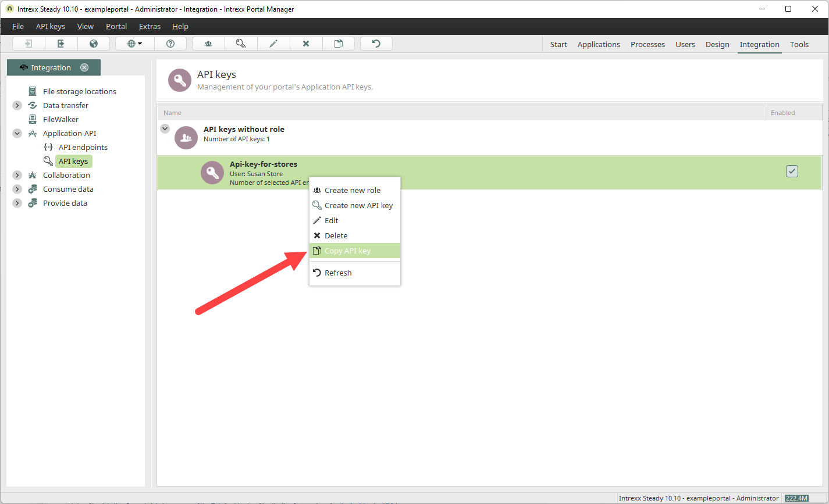Image resolution: width=829 pixels, height=504 pixels.
Task: Select Collaboration in the tree
Action: pos(66,175)
